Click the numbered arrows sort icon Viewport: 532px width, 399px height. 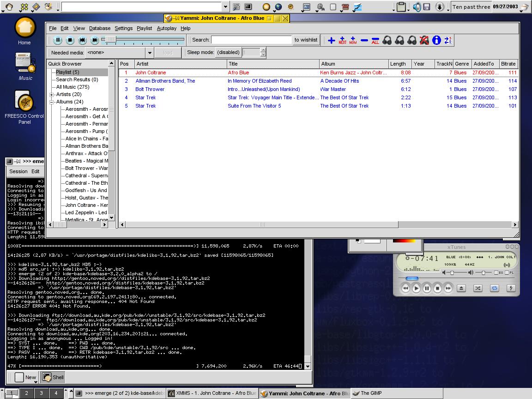pos(448,40)
